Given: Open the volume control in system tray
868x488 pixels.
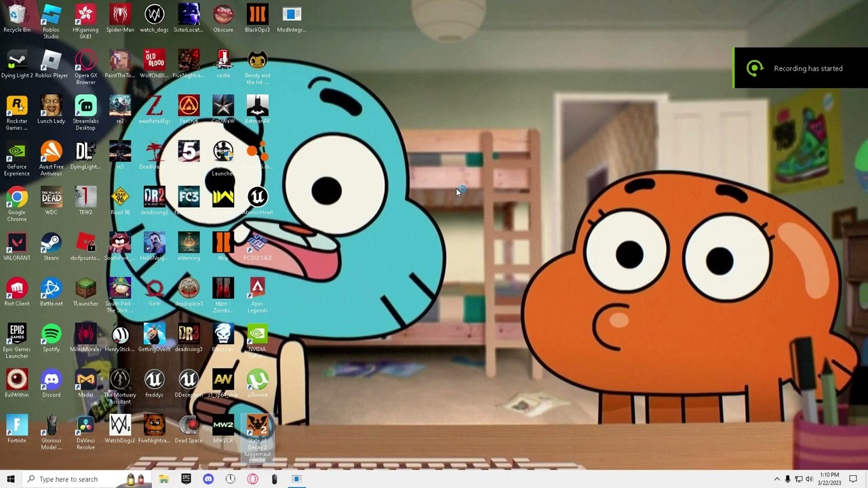Looking at the screenshot, I should tap(809, 479).
